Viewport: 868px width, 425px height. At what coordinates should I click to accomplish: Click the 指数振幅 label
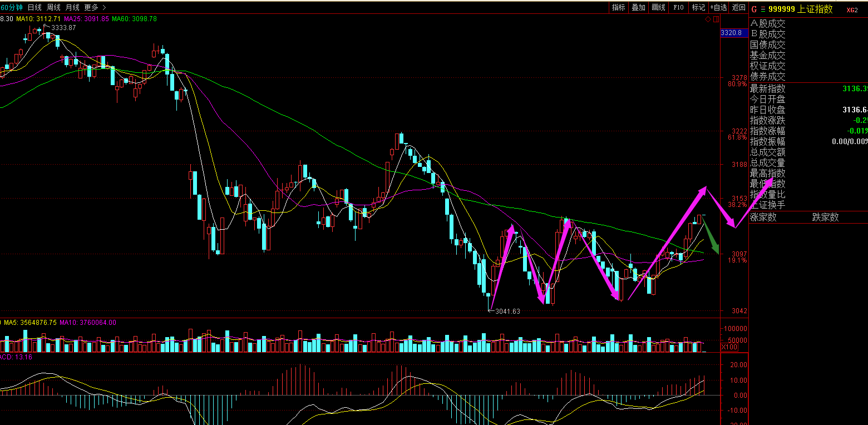pos(768,141)
